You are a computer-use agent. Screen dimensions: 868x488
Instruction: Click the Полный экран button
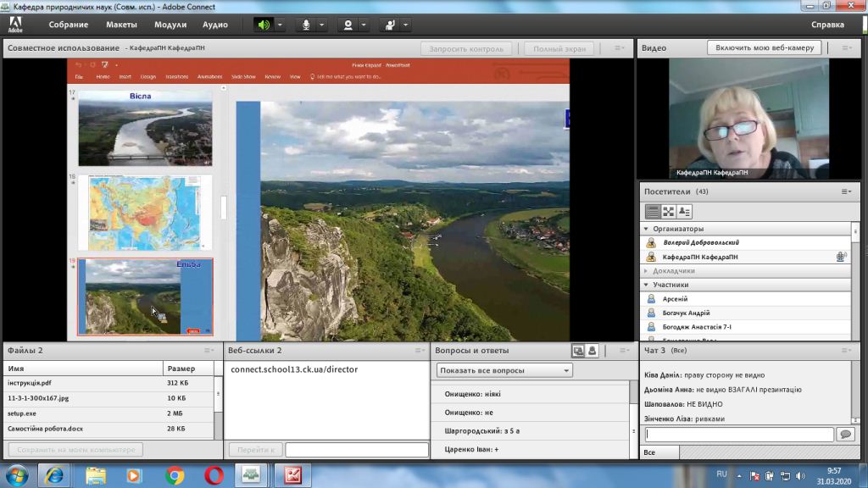[559, 48]
